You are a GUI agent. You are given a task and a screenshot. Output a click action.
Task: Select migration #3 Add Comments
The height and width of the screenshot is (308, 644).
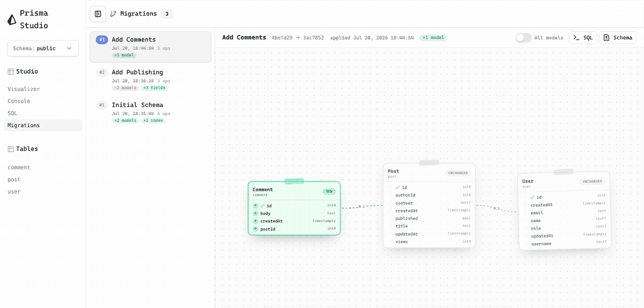click(150, 47)
